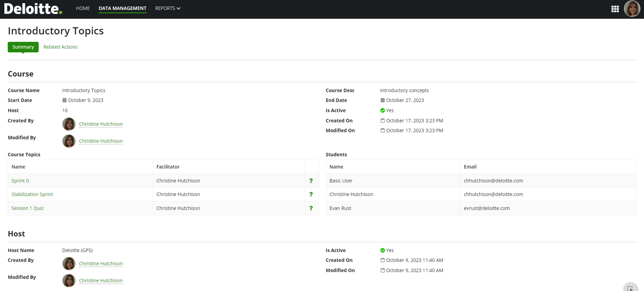
Task: Click calendar icon beside Start Date
Action: click(x=64, y=100)
